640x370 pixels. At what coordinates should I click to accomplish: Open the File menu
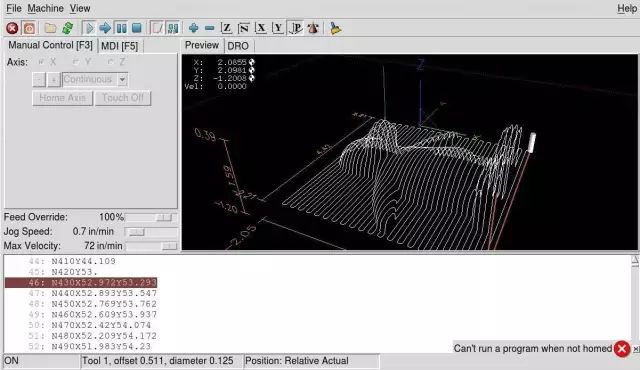click(x=14, y=8)
